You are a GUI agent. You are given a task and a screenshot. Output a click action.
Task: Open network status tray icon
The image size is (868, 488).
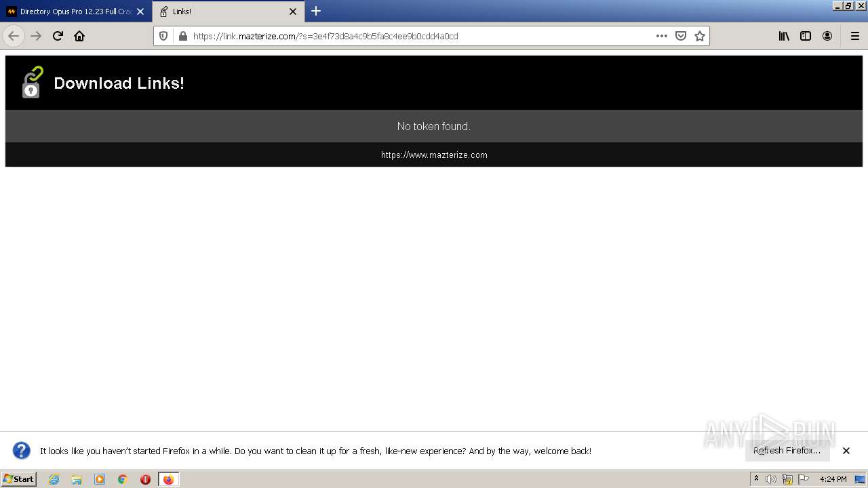787,479
